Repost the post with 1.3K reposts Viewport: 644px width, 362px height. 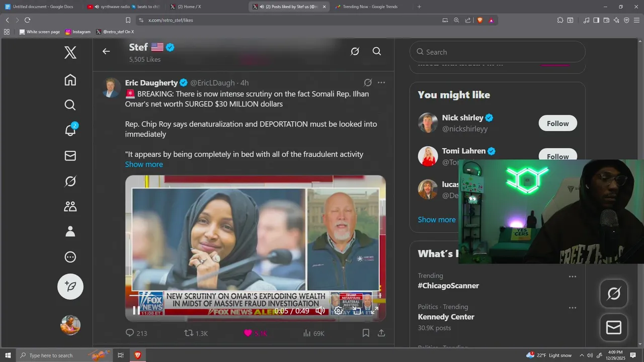pos(196,333)
